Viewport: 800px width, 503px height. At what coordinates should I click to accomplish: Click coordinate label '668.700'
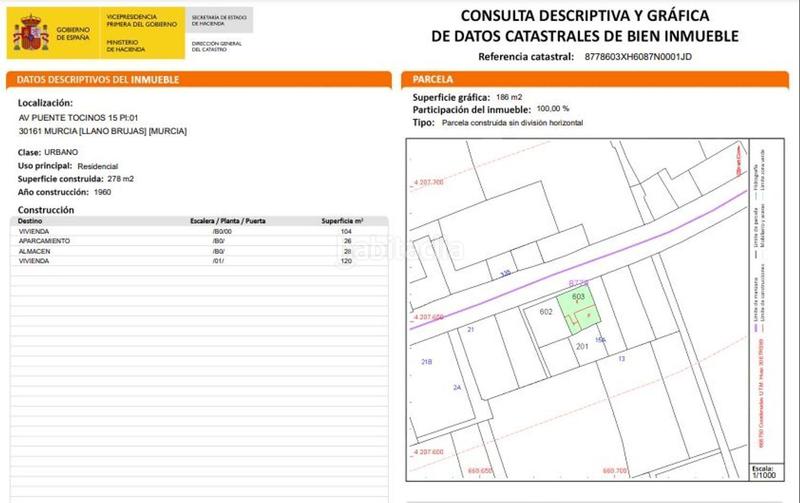[615, 470]
